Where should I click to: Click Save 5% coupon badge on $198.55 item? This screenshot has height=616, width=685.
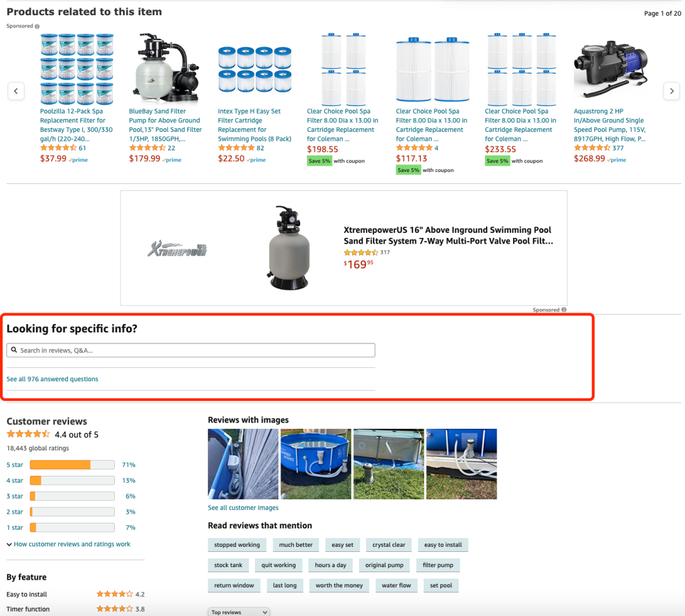[319, 161]
